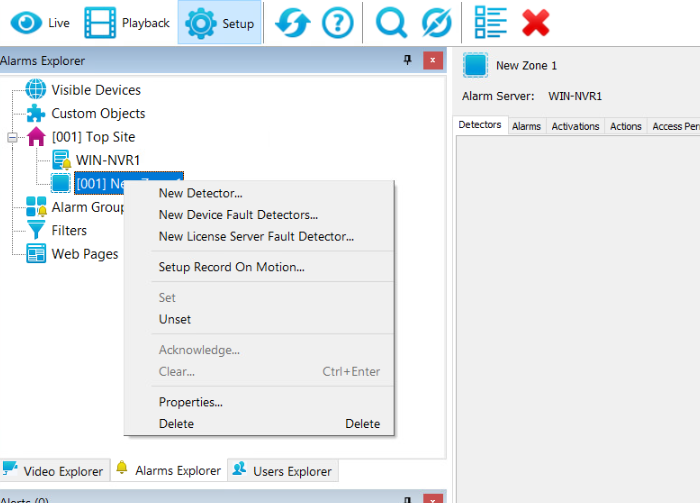Choose Setup Record On Motion...
The height and width of the screenshot is (503, 700).
pyautogui.click(x=259, y=267)
